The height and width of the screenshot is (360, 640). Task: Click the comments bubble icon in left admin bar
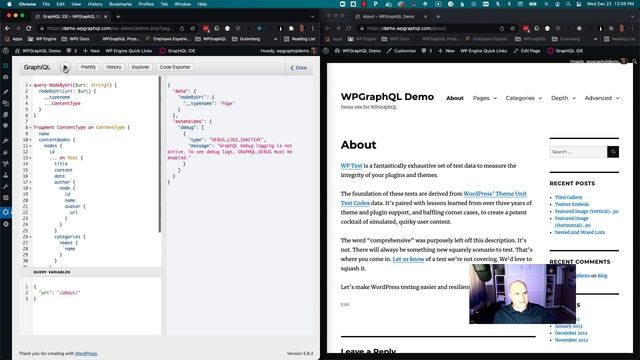point(69,51)
